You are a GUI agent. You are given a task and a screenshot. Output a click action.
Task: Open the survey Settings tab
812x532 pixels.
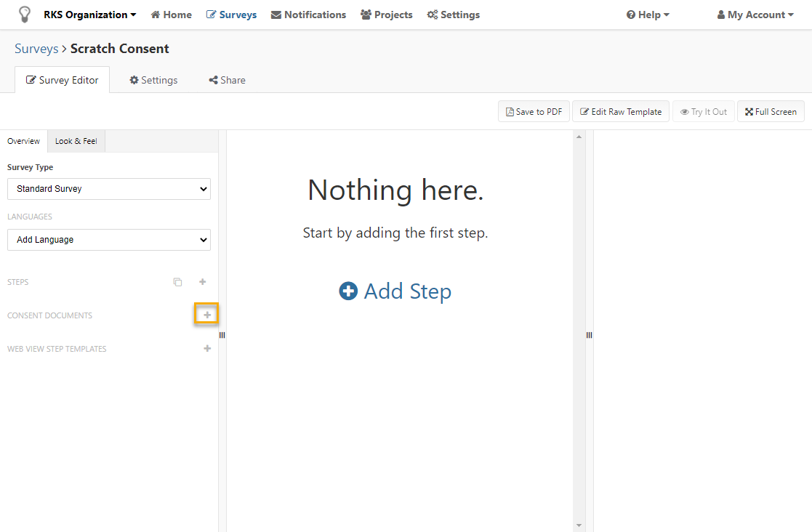tap(153, 80)
